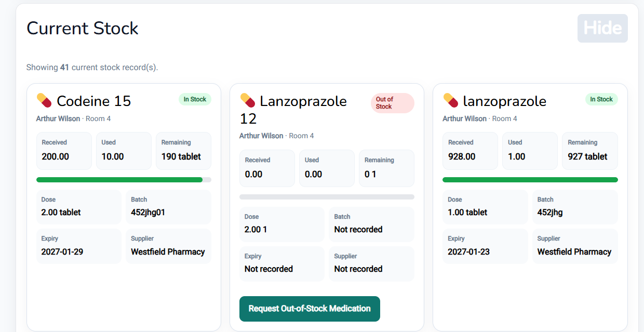Click Dose '2.00 1' value
The width and height of the screenshot is (644, 332).
point(256,229)
